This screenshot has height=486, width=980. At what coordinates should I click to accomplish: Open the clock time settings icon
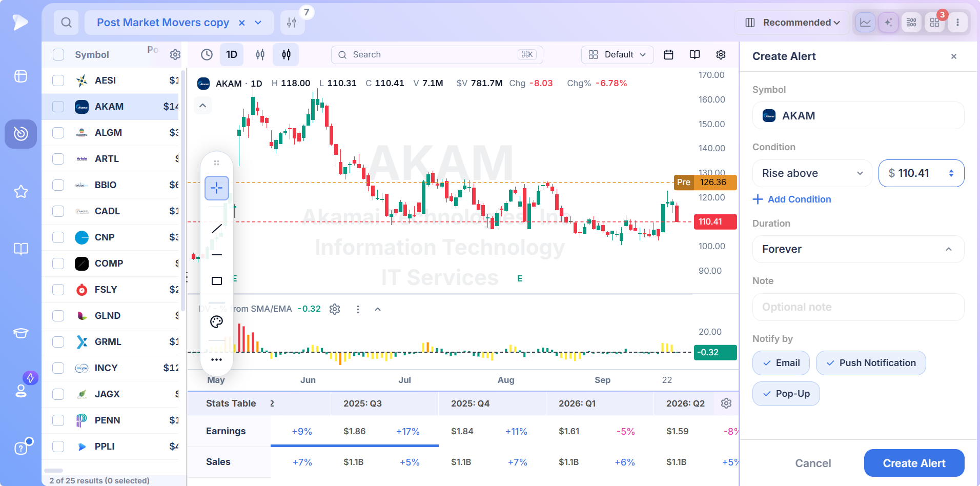click(x=207, y=54)
